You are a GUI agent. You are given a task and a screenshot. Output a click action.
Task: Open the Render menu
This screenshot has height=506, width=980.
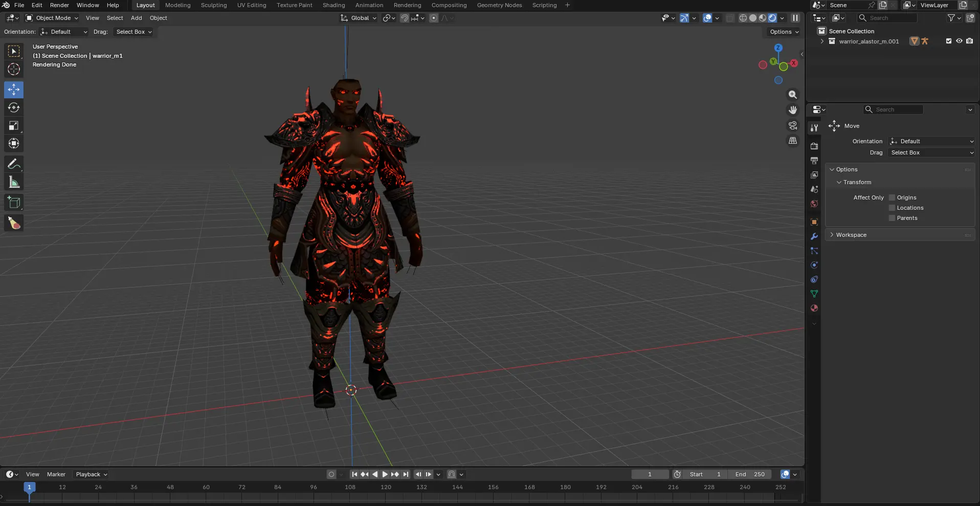point(59,5)
